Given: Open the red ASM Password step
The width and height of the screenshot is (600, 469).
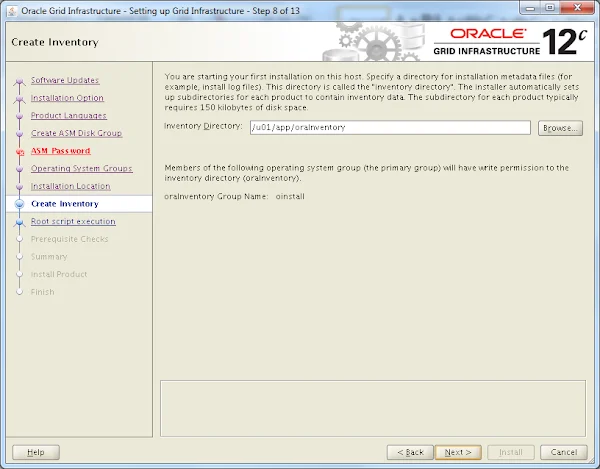Looking at the screenshot, I should point(60,151).
